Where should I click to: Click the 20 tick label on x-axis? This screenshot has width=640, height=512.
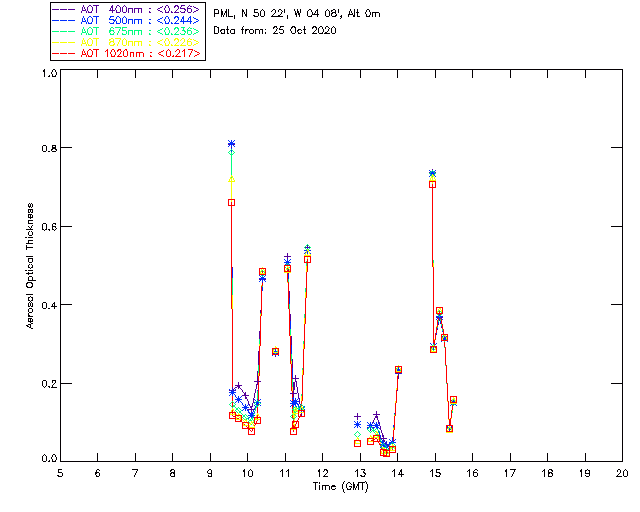(x=622, y=472)
